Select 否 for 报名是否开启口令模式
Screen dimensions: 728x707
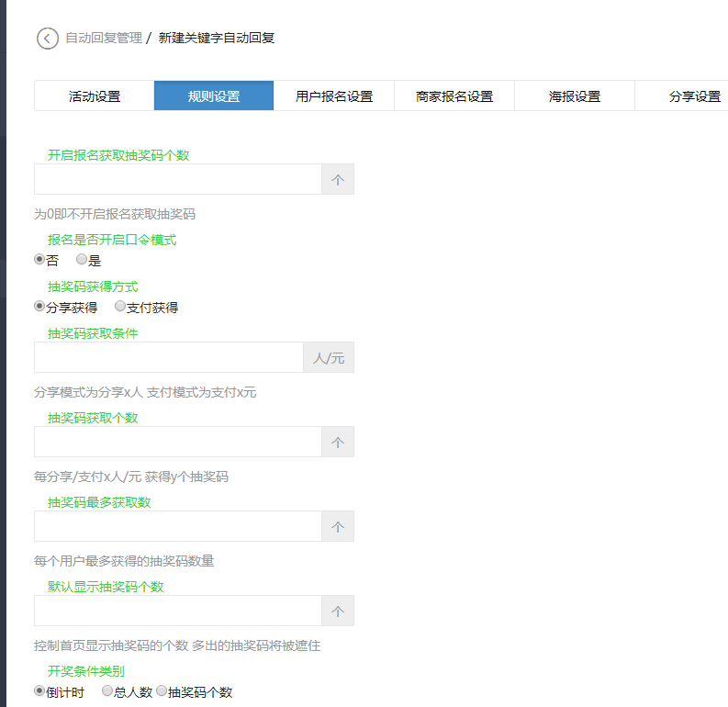click(39, 260)
